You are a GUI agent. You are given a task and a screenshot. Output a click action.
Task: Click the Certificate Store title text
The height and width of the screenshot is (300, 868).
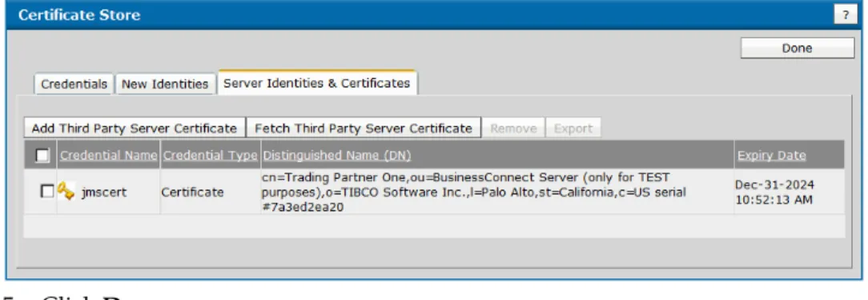[79, 15]
